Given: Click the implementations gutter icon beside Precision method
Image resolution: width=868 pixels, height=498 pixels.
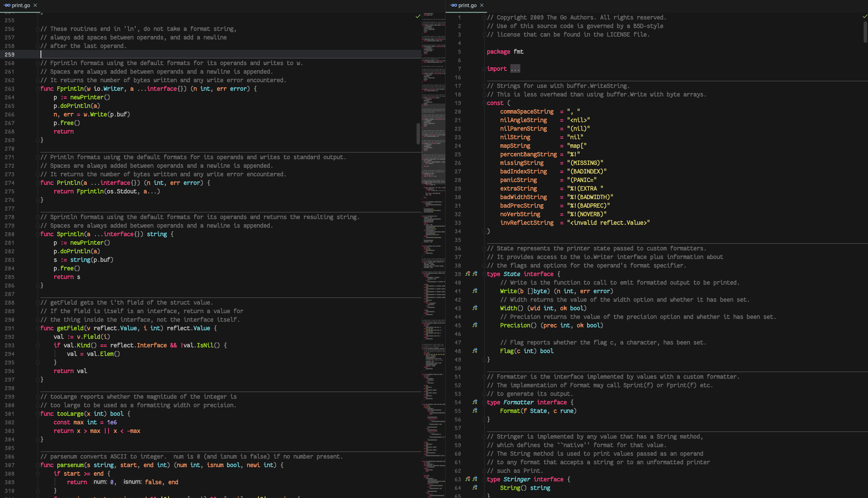Looking at the screenshot, I should 475,325.
